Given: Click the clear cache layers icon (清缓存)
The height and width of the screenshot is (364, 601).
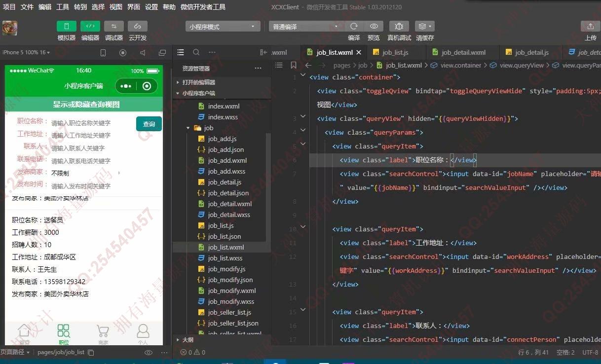Looking at the screenshot, I should click(x=424, y=26).
